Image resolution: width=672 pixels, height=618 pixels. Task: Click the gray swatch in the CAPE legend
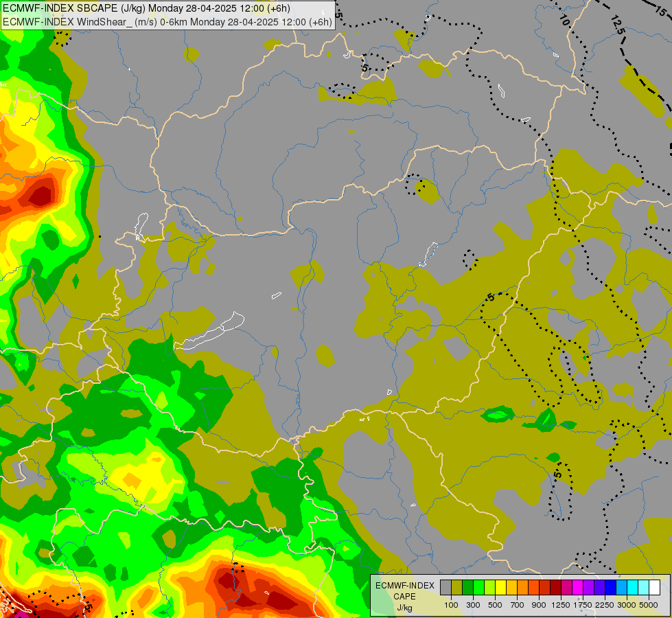click(445, 588)
